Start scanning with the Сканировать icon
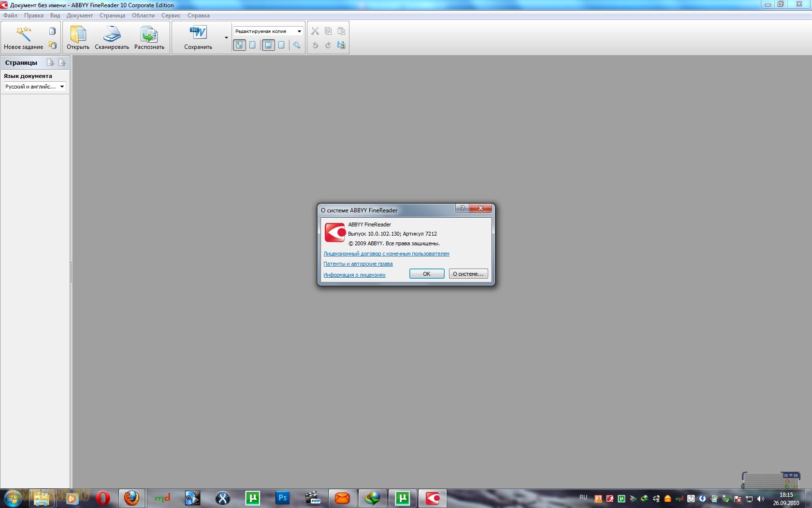Viewport: 812px width, 508px height. click(x=112, y=34)
